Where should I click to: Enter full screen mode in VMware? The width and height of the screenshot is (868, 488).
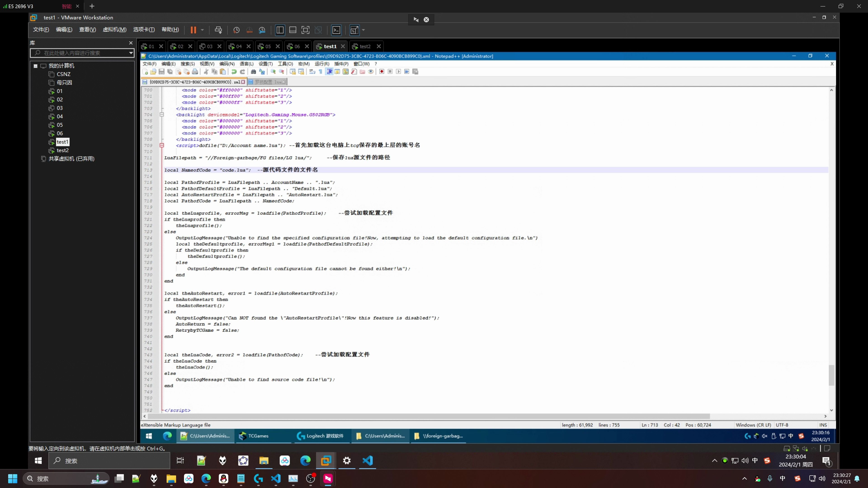pyautogui.click(x=305, y=30)
